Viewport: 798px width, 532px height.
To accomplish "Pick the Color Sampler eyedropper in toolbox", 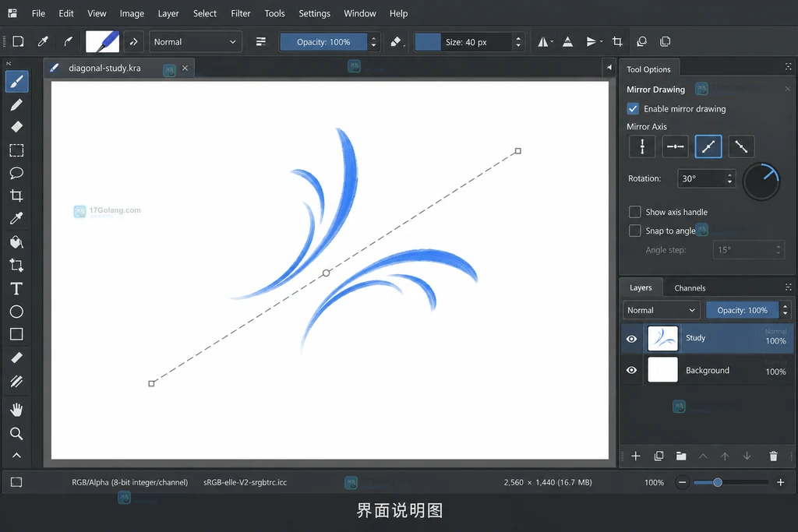I will point(17,219).
